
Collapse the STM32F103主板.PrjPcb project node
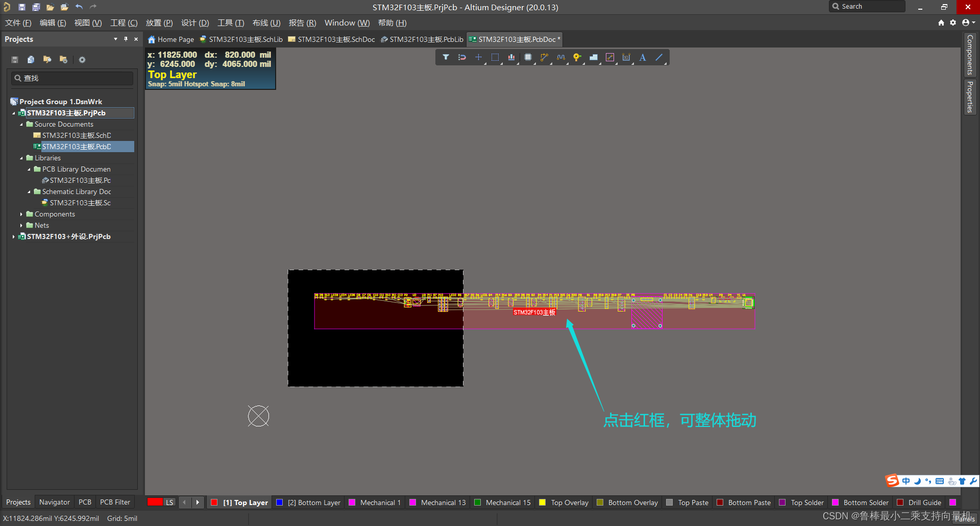13,113
